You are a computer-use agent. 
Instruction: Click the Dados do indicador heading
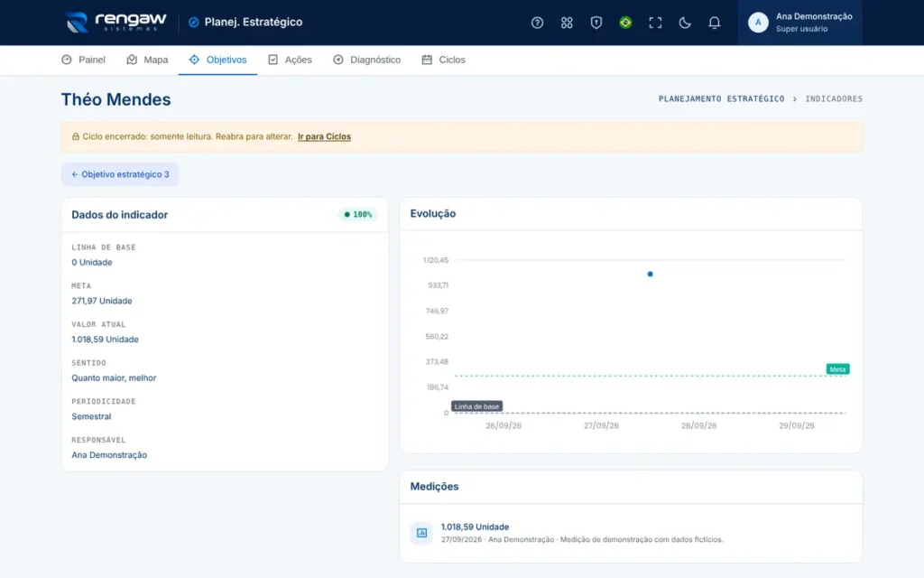click(x=120, y=215)
